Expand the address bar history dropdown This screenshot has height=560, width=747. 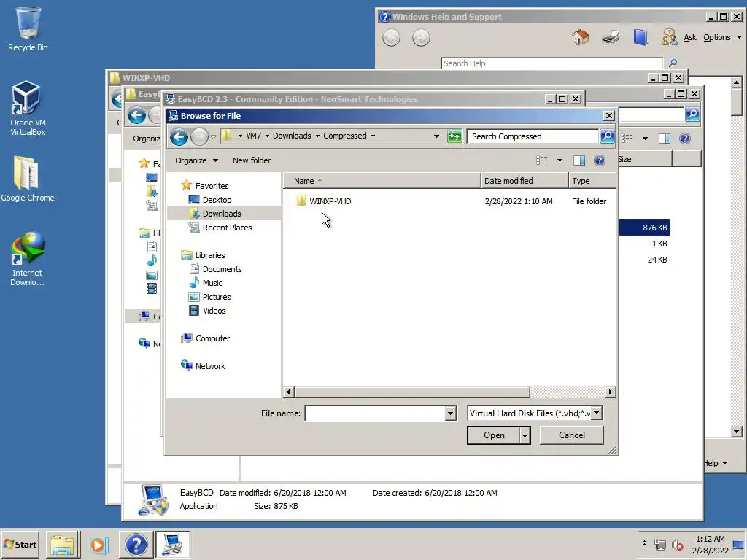436,136
